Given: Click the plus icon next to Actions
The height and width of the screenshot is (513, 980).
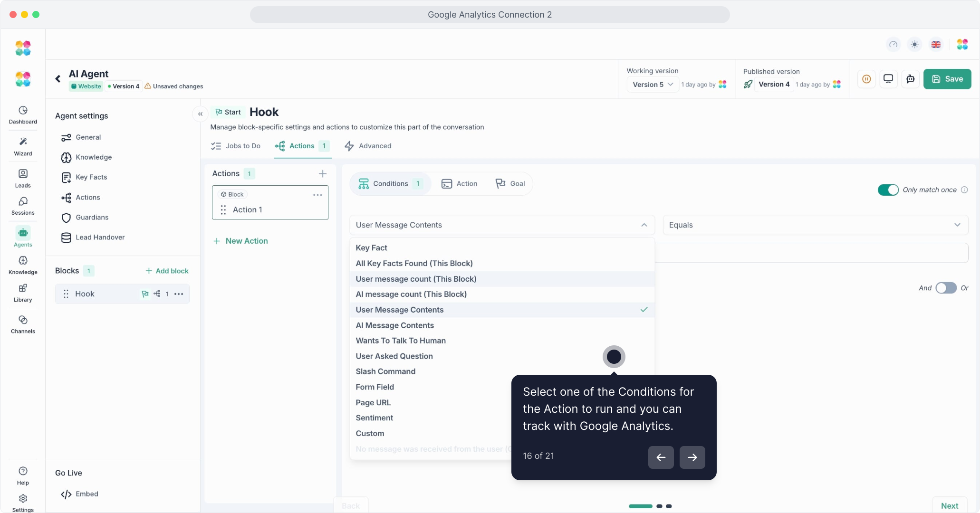Looking at the screenshot, I should pyautogui.click(x=322, y=174).
